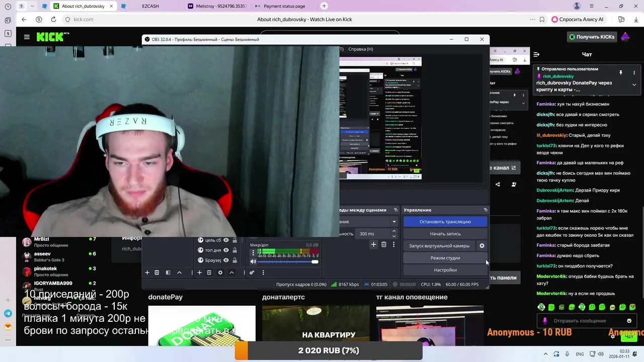Adjust the Микр/доп volume slider
This screenshot has width=644, height=362.
(x=288, y=261)
